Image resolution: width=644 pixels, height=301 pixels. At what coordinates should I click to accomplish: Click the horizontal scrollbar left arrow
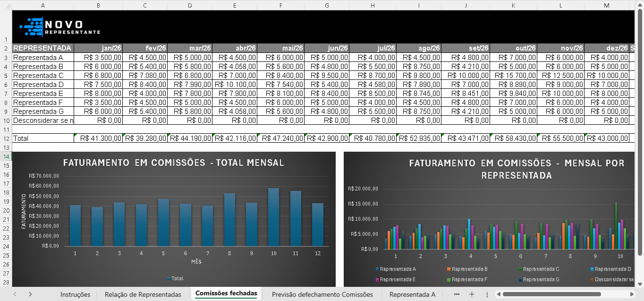pos(499,294)
